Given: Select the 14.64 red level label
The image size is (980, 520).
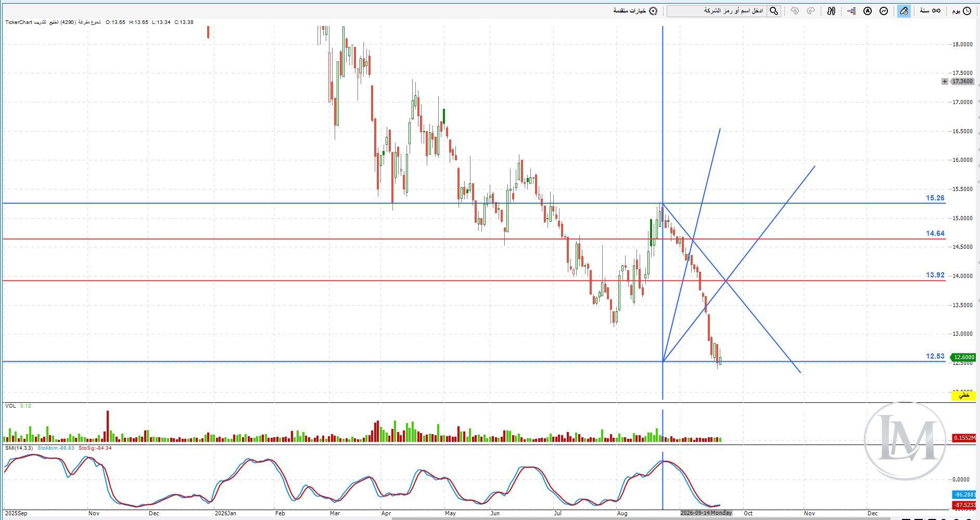Looking at the screenshot, I should point(935,233).
